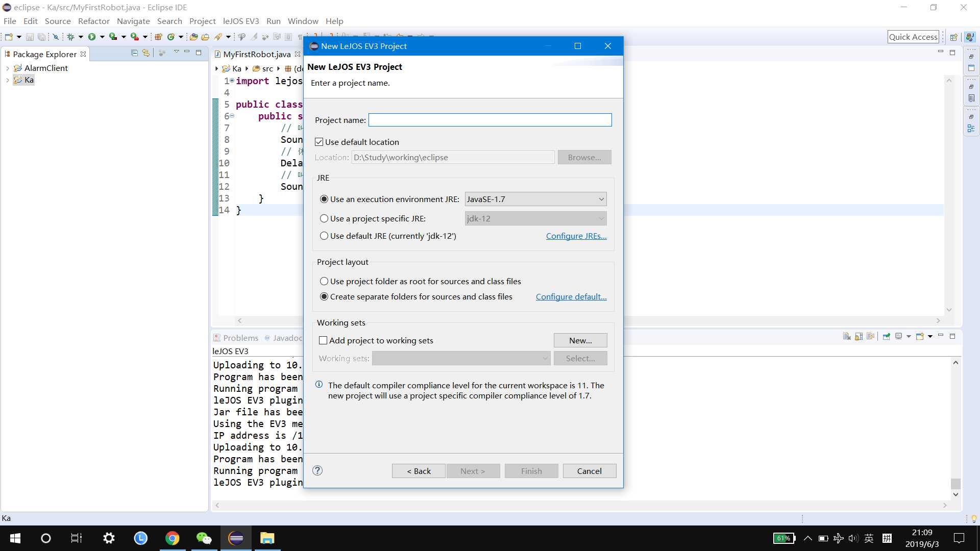Click the Open Task folder icon
Viewport: 980px width, 551px height.
click(205, 37)
